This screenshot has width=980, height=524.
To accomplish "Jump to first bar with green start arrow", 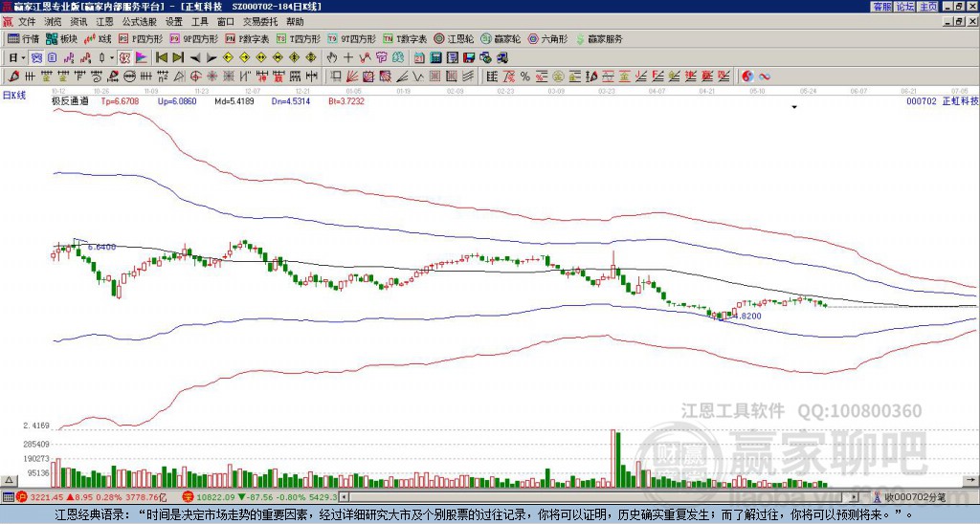I will click(161, 57).
